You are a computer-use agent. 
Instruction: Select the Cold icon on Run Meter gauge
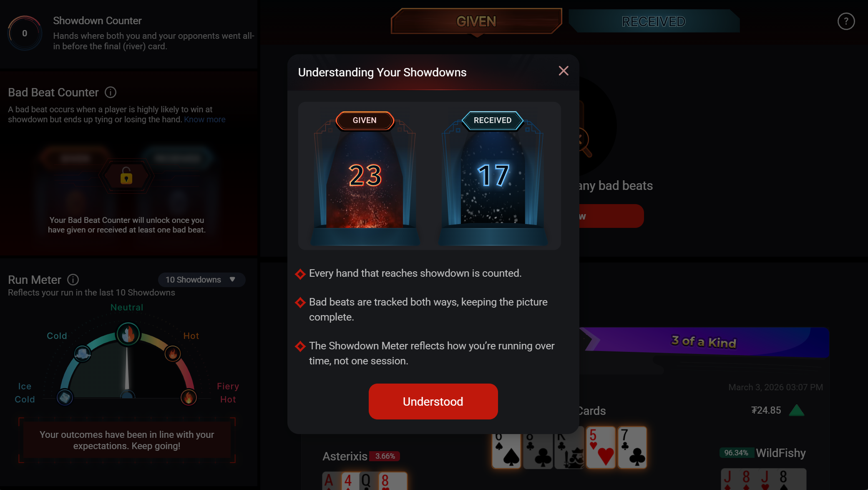pyautogui.click(x=83, y=354)
